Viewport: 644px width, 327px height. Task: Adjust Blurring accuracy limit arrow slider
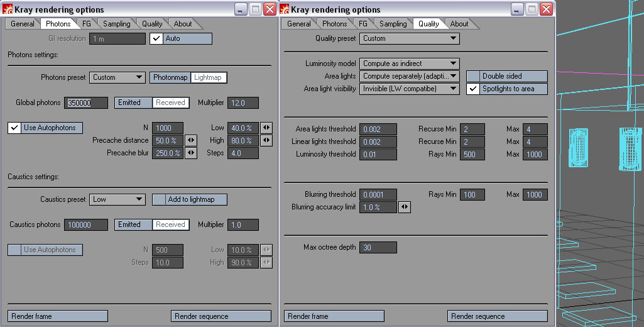click(405, 207)
